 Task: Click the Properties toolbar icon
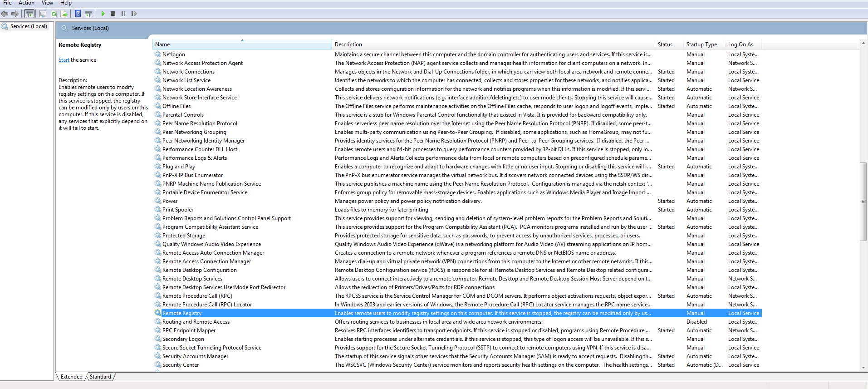click(x=43, y=14)
